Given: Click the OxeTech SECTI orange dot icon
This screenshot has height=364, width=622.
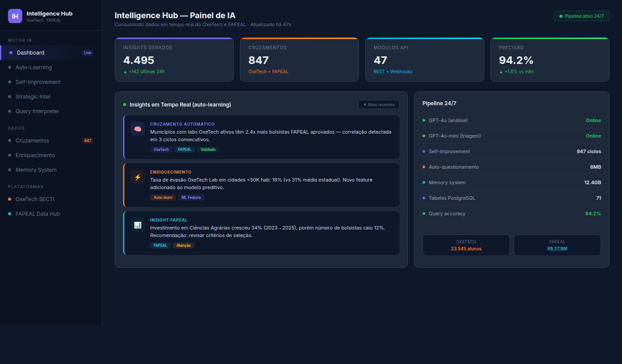Looking at the screenshot, I should point(9,199).
